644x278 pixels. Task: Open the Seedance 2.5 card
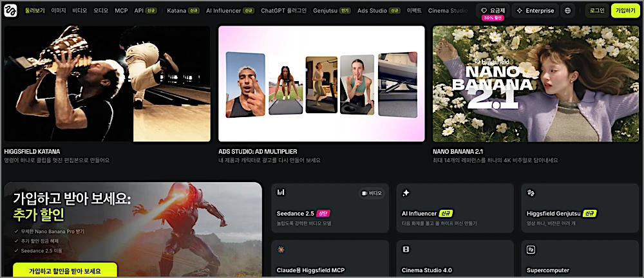(x=330, y=208)
